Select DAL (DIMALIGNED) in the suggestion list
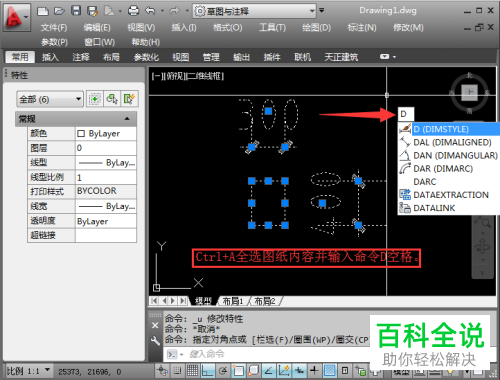500x380 pixels. tap(449, 142)
